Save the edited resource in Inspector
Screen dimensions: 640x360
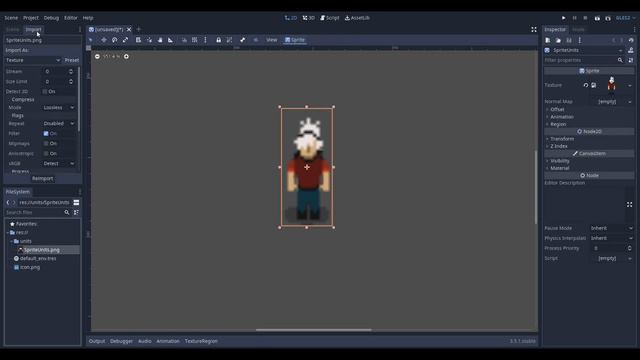(x=569, y=40)
